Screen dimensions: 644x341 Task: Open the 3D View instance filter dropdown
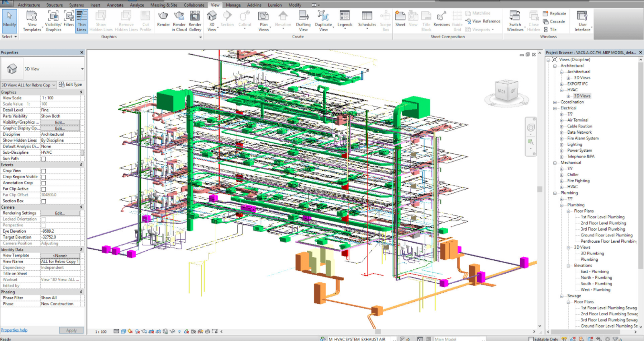point(53,85)
